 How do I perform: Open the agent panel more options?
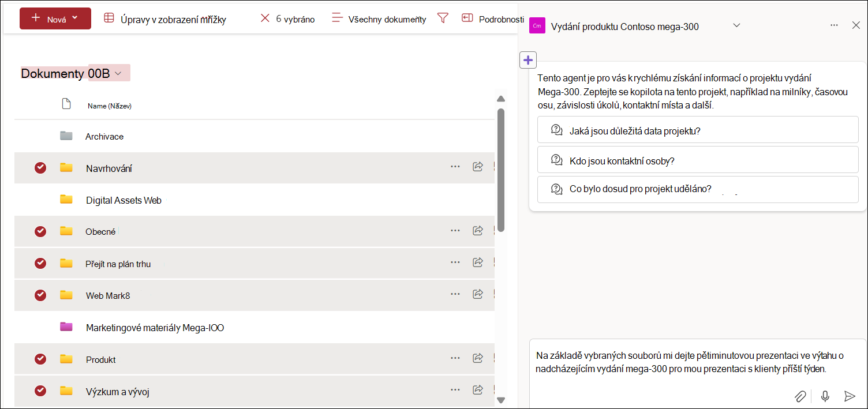[834, 25]
